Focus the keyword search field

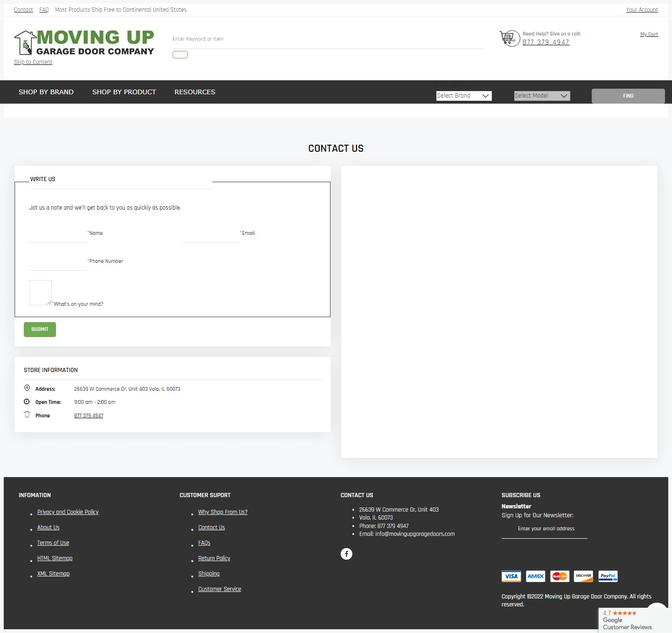328,39
